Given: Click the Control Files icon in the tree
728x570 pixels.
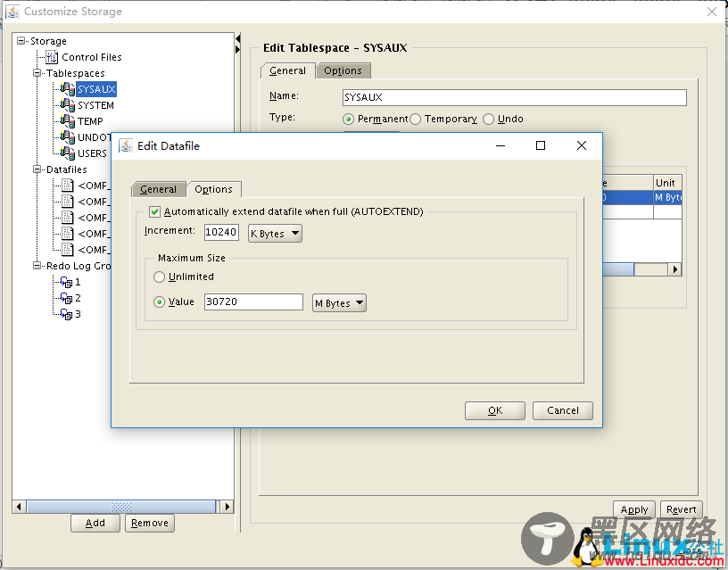Looking at the screenshot, I should click(x=52, y=57).
